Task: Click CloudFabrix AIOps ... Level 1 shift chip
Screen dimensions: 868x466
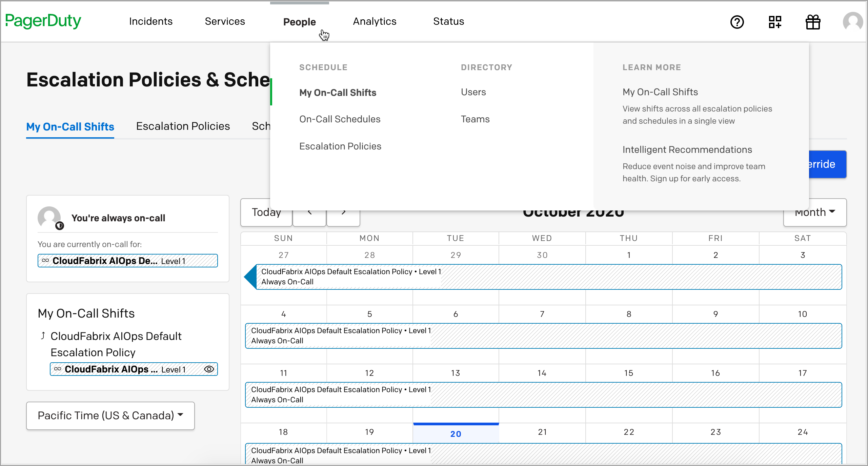Action: click(134, 369)
